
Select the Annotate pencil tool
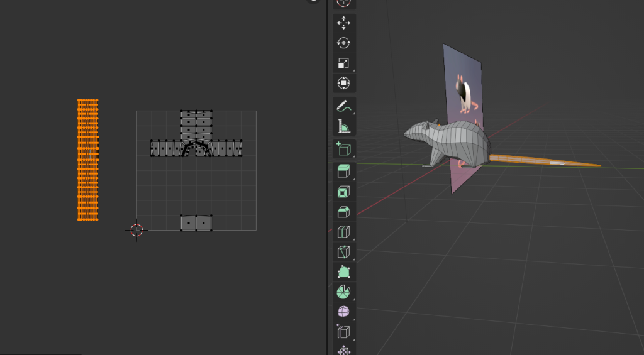[x=344, y=106]
